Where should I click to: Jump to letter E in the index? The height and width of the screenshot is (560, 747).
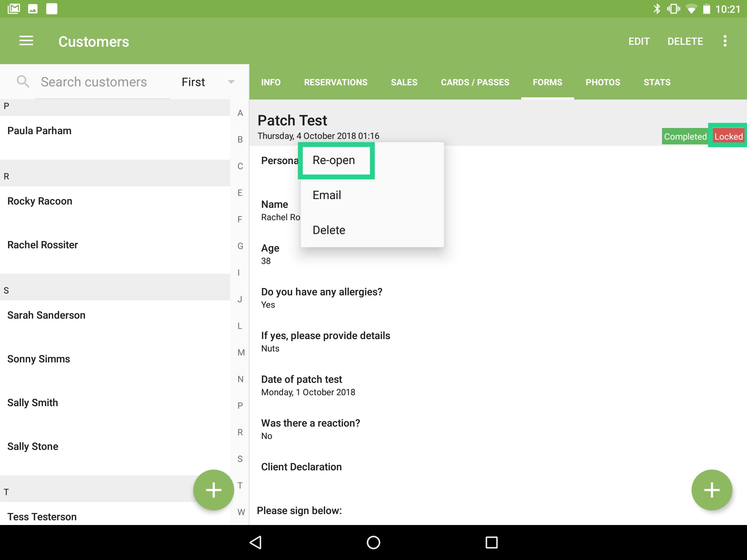point(240,193)
